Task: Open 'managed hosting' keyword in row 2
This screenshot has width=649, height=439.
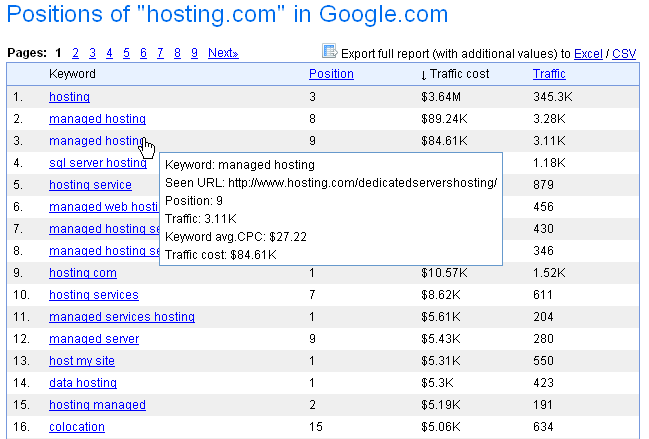Action: coord(97,119)
